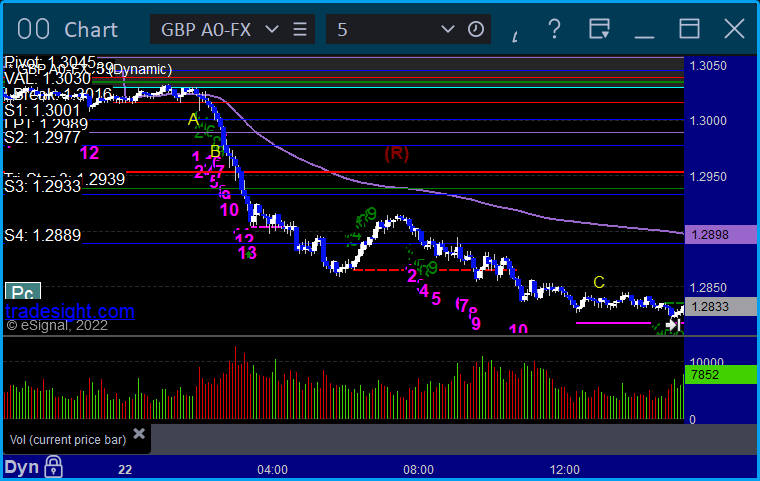Click the 1.3000 price axis label
This screenshot has height=481, width=760.
pos(708,121)
